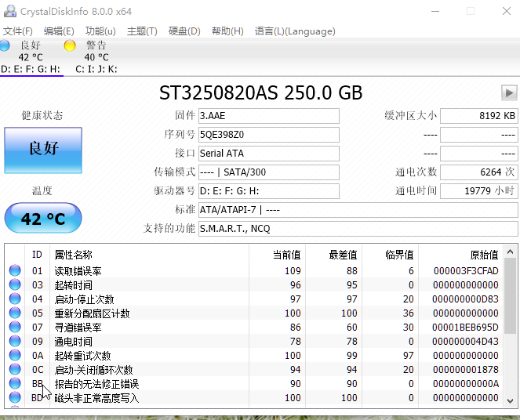The height and width of the screenshot is (420, 520).
Task: Click the features field S.M.A.R.T., NCQ
Action: click(358, 229)
